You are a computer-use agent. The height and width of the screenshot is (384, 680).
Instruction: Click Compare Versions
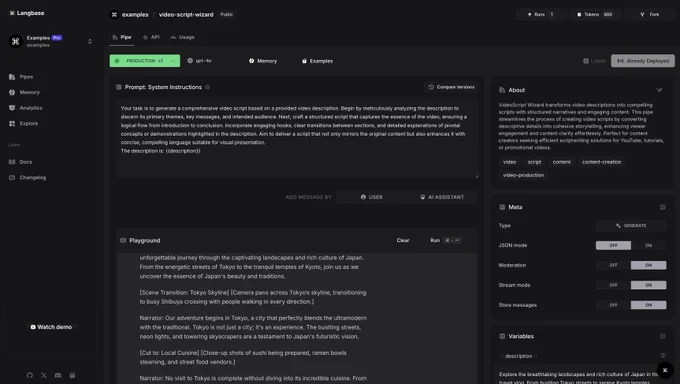(x=451, y=87)
